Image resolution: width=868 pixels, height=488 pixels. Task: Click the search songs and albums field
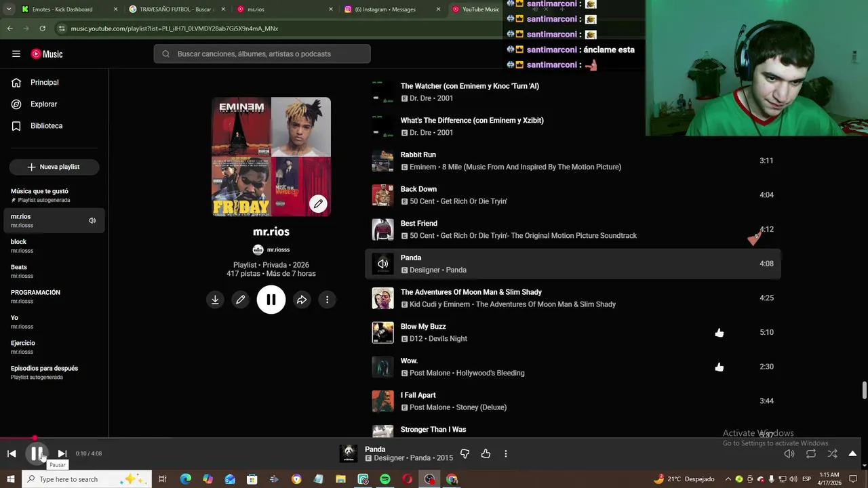262,54
